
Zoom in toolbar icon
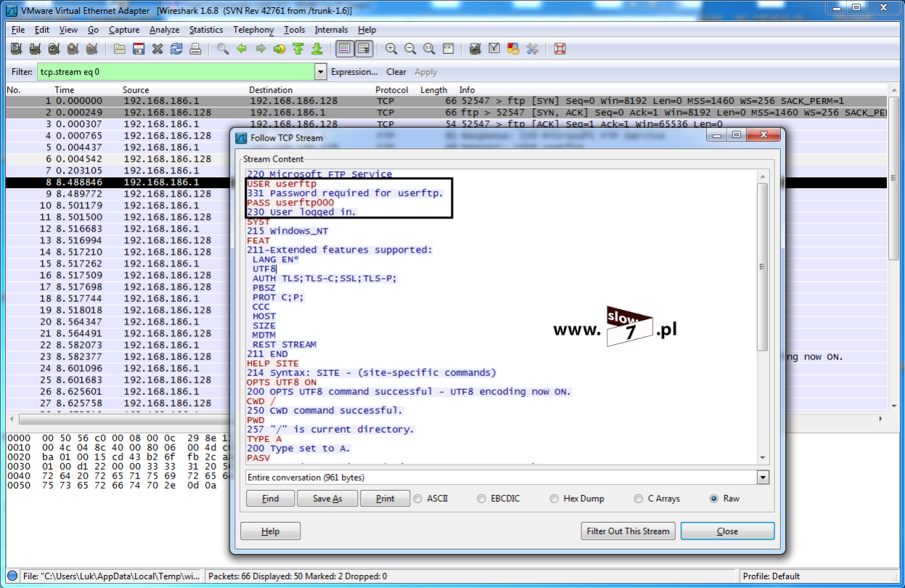[x=391, y=49]
